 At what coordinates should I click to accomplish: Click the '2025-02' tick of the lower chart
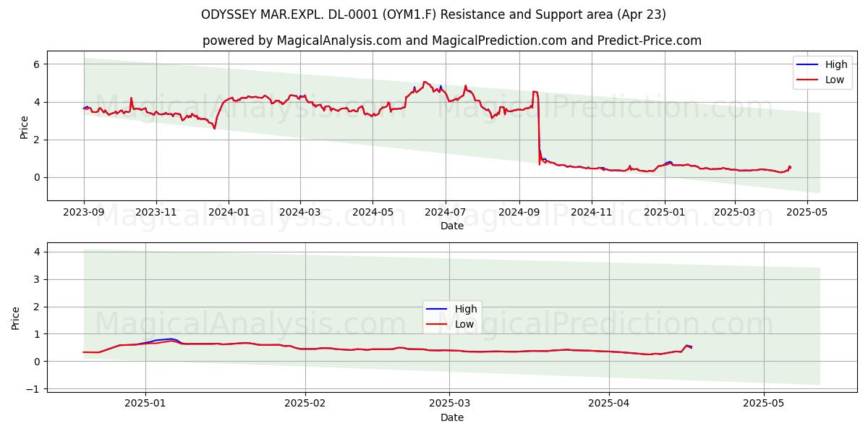point(305,404)
